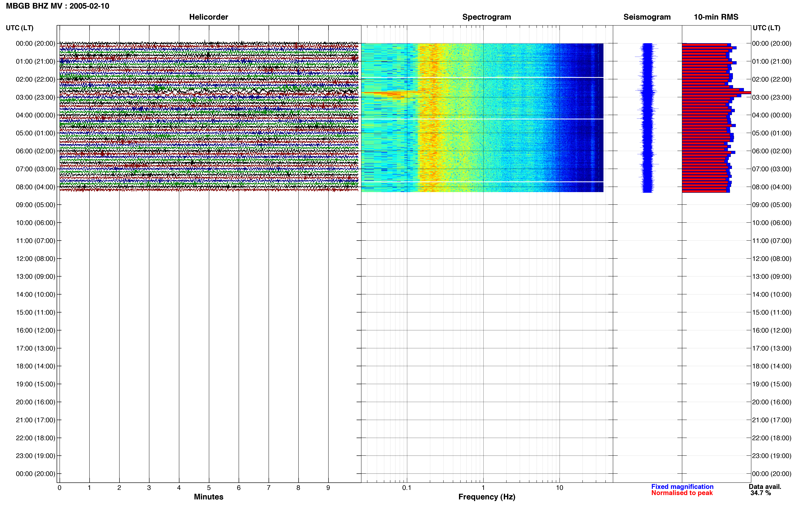Click 'UTC (LT)' header above the RMS axis
This screenshot has height=508, width=812.
[766, 28]
